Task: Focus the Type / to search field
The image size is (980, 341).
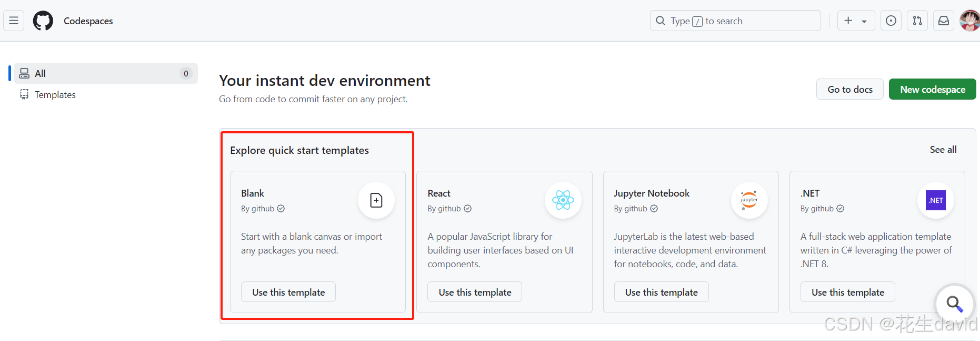Action: pyautogui.click(x=735, y=21)
